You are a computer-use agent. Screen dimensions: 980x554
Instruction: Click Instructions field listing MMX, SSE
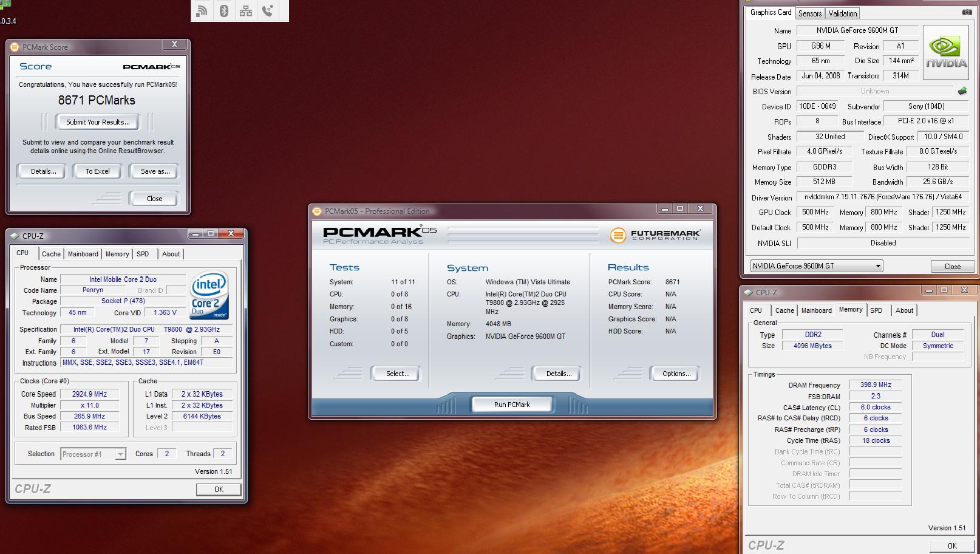(146, 363)
